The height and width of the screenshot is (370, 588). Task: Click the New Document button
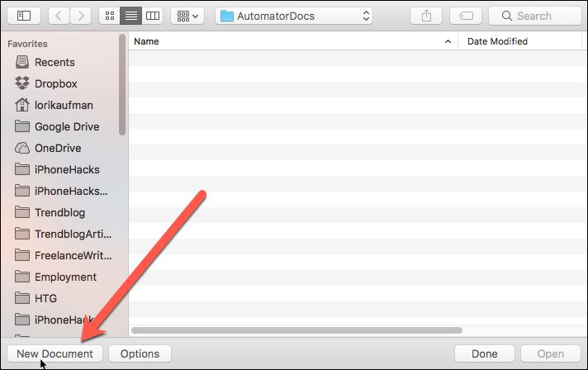click(x=55, y=353)
